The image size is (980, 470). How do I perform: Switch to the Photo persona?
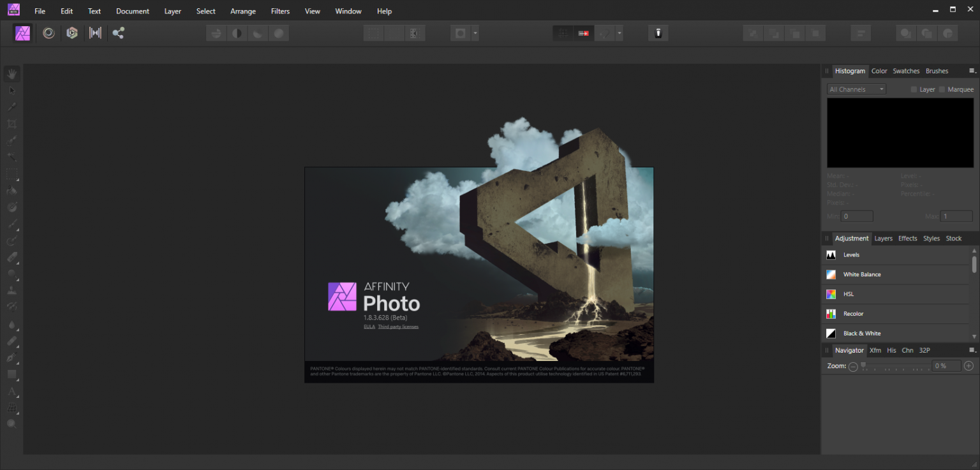click(x=24, y=33)
